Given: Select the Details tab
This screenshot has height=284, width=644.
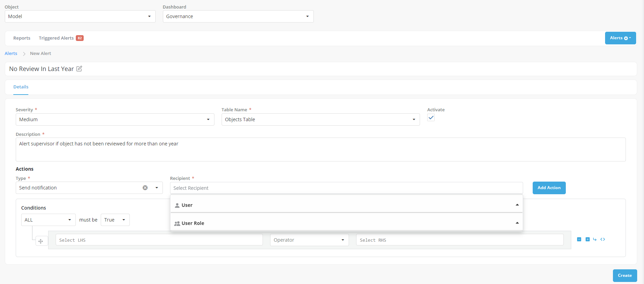Looking at the screenshot, I should [x=21, y=87].
